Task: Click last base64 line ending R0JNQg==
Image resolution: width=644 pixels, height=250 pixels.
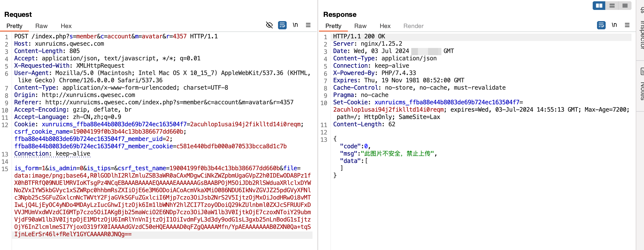Action: click(73, 234)
